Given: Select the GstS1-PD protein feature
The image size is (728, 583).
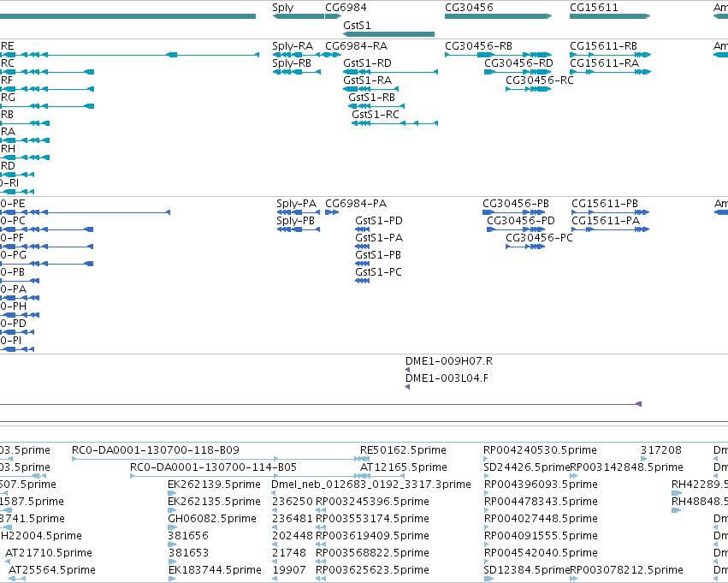Looking at the screenshot, I should [x=362, y=229].
